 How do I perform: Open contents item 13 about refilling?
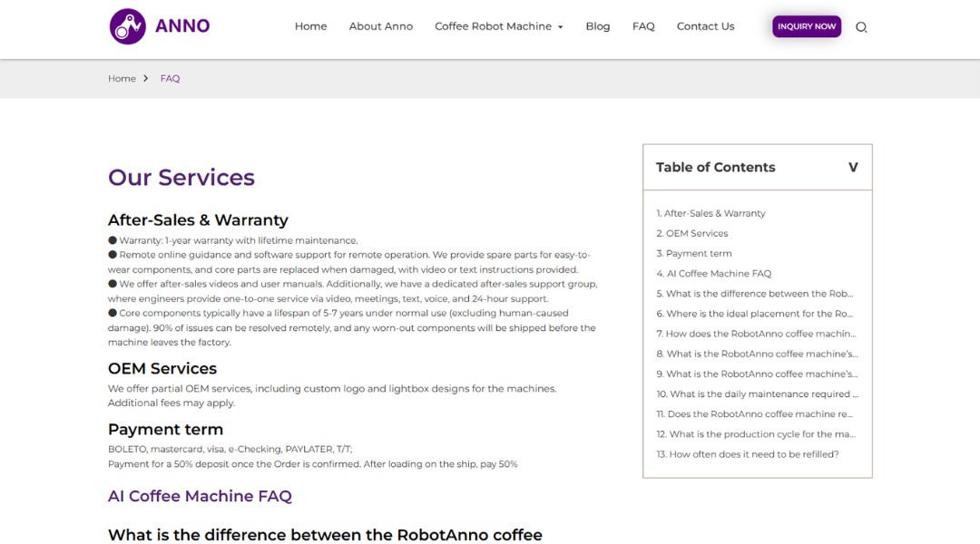pyautogui.click(x=748, y=454)
